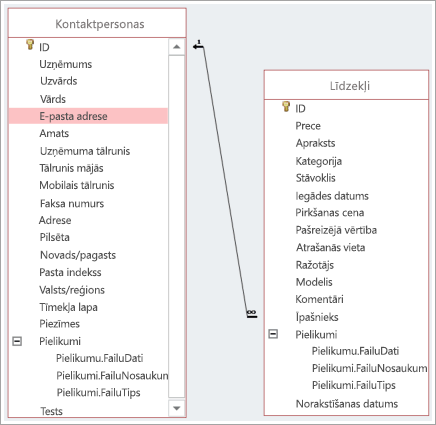Click the primary key icon in Kontaktpersonas
The image size is (436, 425).
point(30,45)
